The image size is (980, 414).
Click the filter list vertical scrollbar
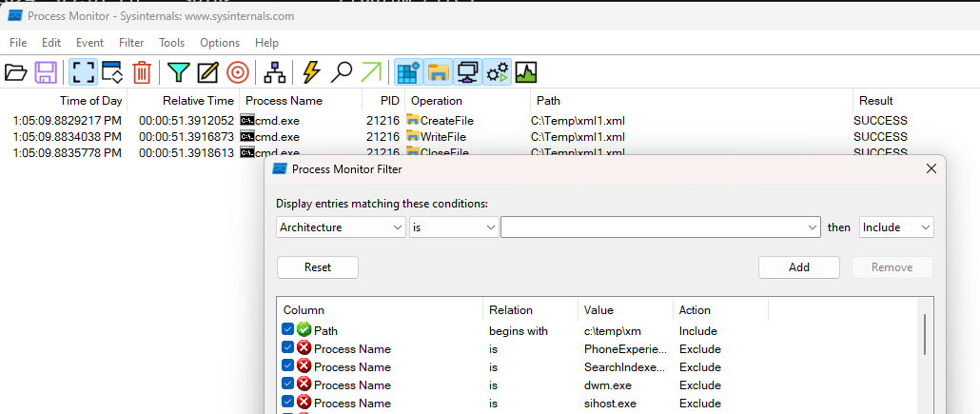pos(926,334)
